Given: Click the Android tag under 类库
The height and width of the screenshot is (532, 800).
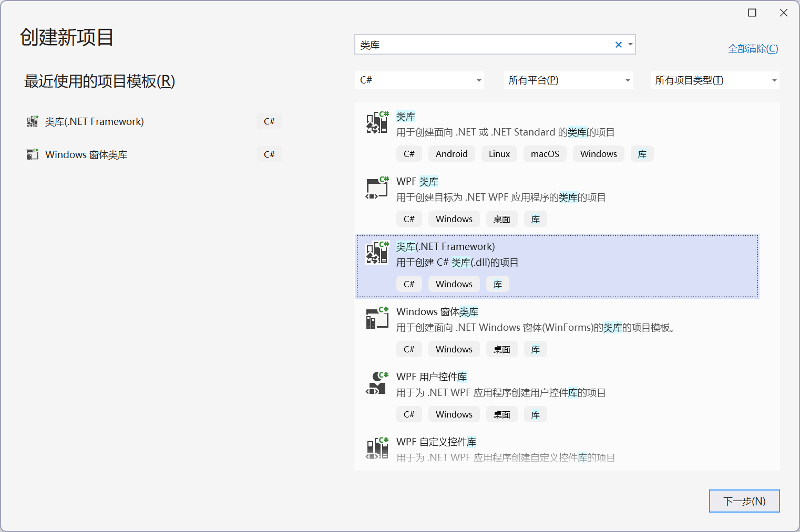Looking at the screenshot, I should click(451, 153).
